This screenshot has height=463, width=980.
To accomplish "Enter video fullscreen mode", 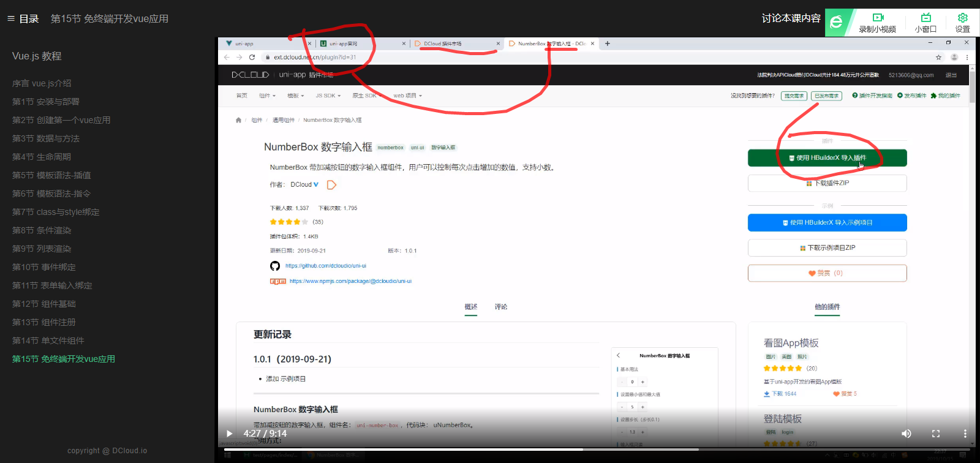I will [x=936, y=434].
